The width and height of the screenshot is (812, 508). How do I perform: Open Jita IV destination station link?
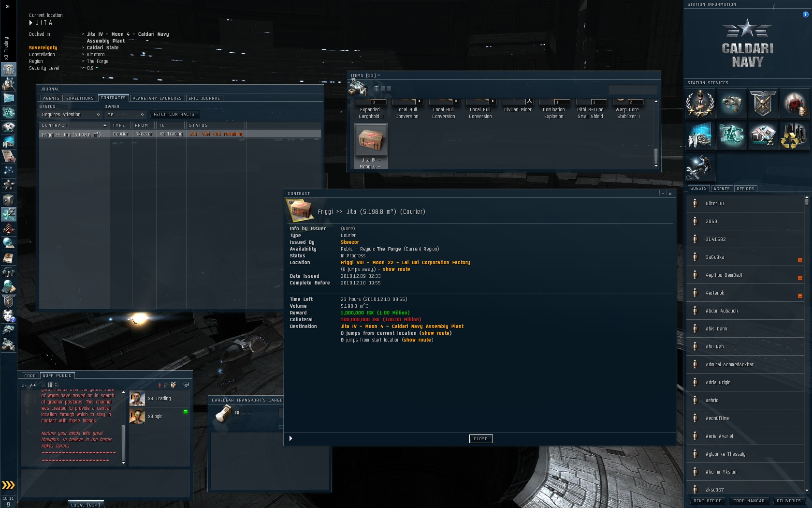(x=402, y=327)
